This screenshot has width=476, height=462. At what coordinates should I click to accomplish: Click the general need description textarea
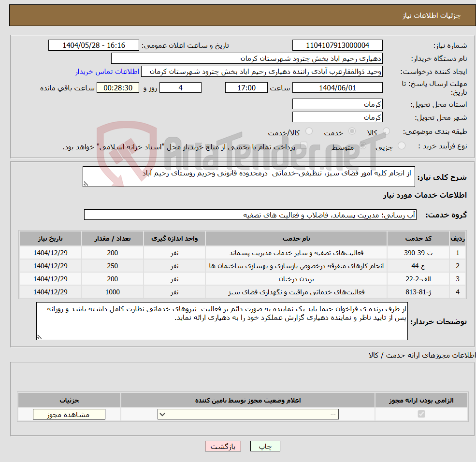(x=248, y=176)
